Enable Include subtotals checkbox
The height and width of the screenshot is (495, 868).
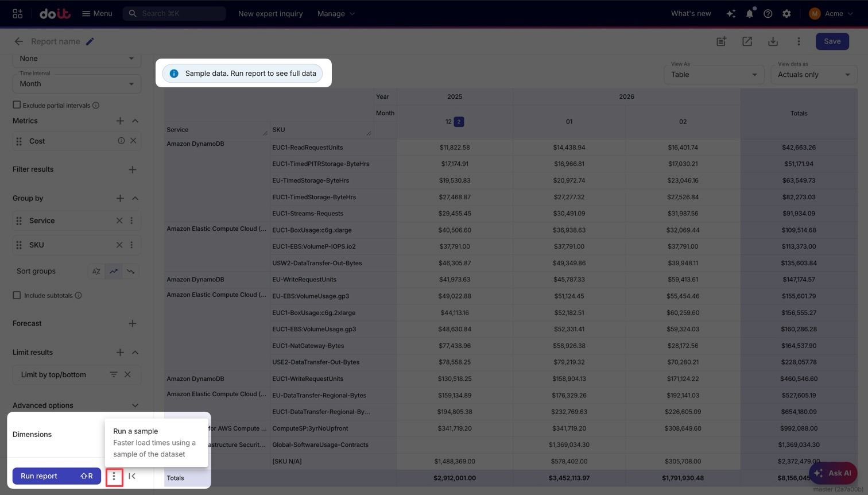pos(17,295)
